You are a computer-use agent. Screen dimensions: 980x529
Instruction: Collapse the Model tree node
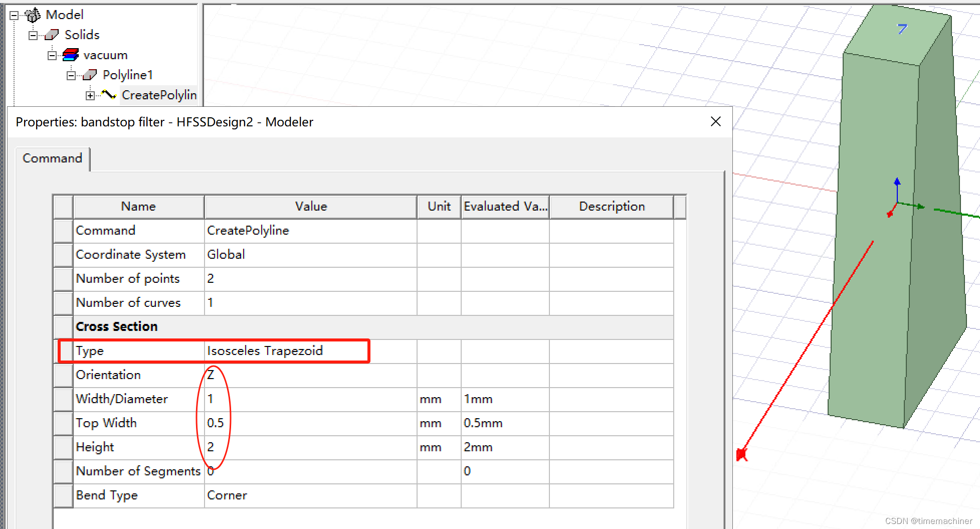14,15
